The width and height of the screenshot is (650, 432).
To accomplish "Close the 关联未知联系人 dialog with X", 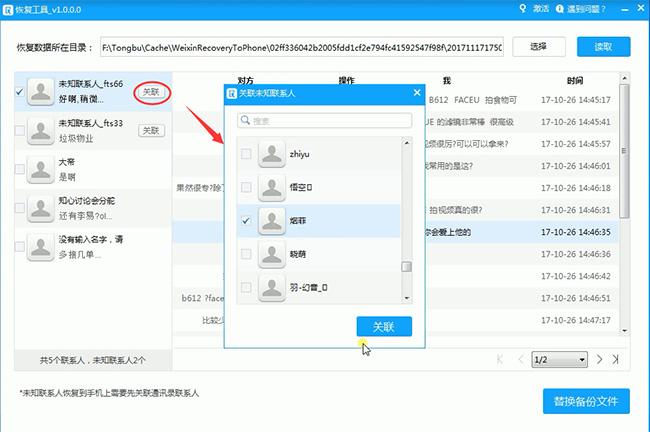I will click(417, 92).
